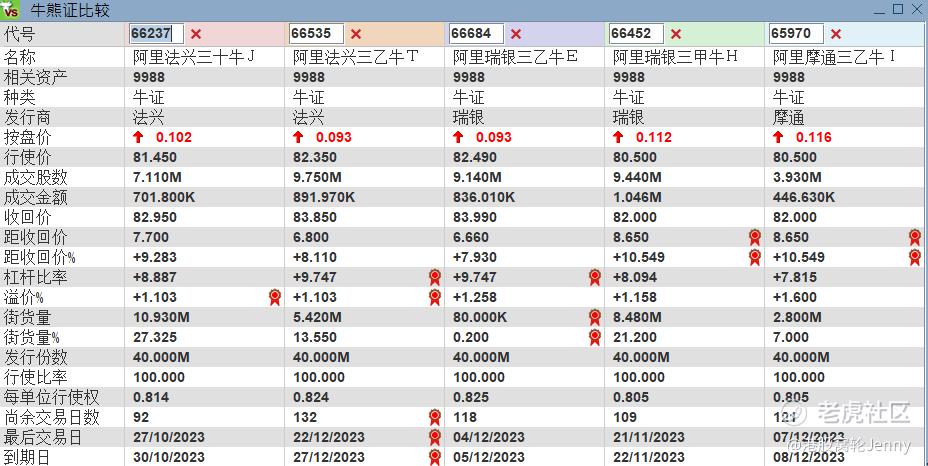The width and height of the screenshot is (928, 466).
Task: Click the code input field containing 66535
Action: coord(317,34)
